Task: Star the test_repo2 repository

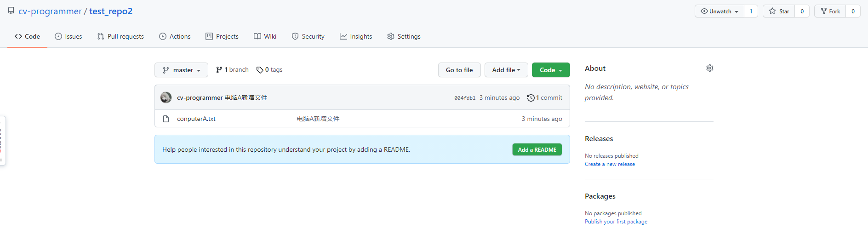Action: coord(779,11)
